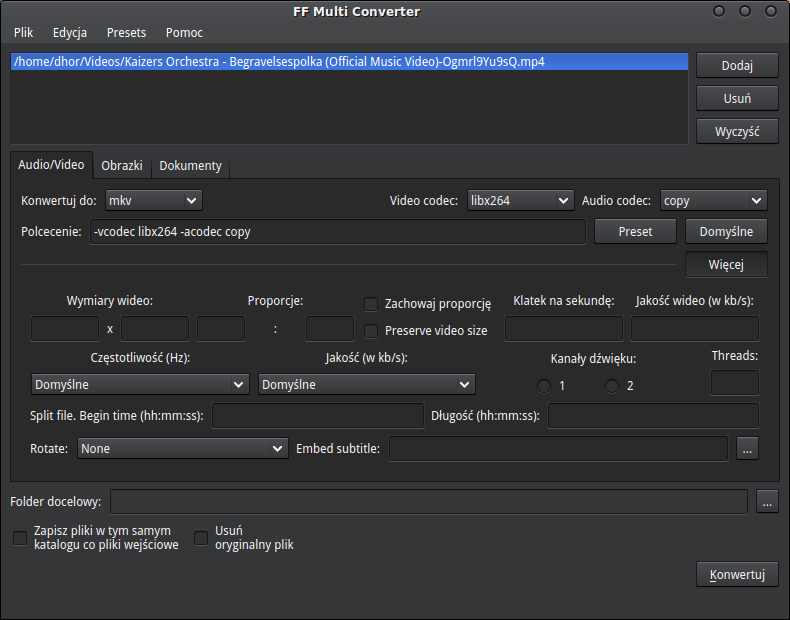Open the Pomoc menu
Viewport: 790px width, 620px height.
pyautogui.click(x=184, y=33)
